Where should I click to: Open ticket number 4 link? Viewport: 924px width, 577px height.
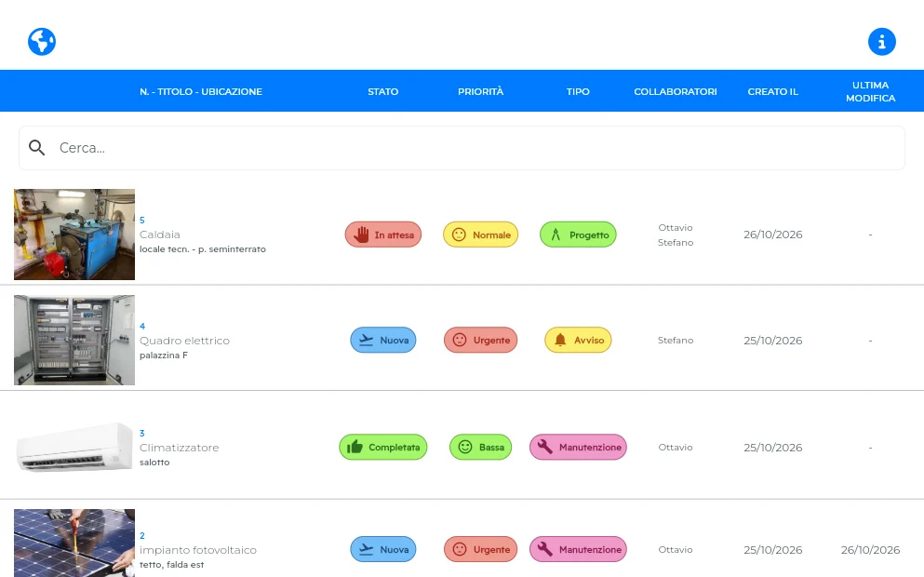(142, 326)
